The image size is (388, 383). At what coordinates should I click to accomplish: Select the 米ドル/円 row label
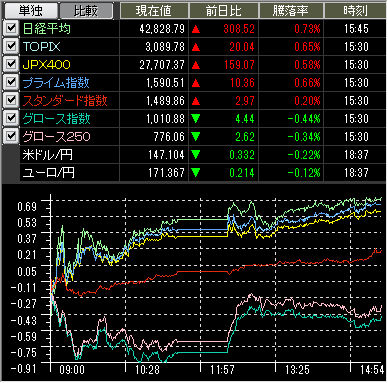(x=48, y=155)
